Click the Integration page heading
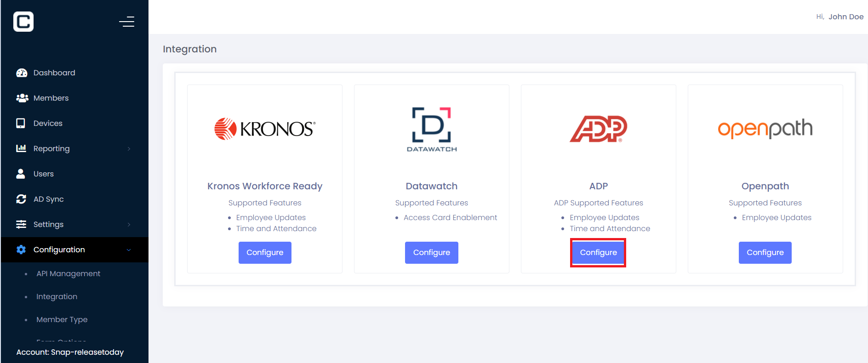 (189, 49)
